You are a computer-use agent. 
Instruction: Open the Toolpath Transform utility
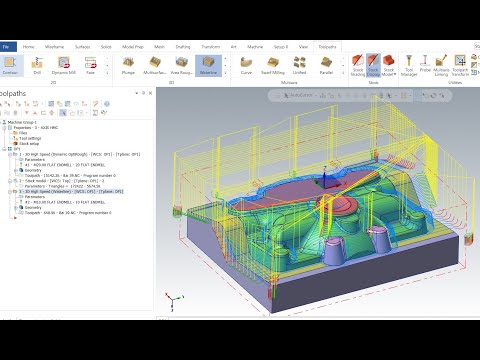[x=460, y=66]
